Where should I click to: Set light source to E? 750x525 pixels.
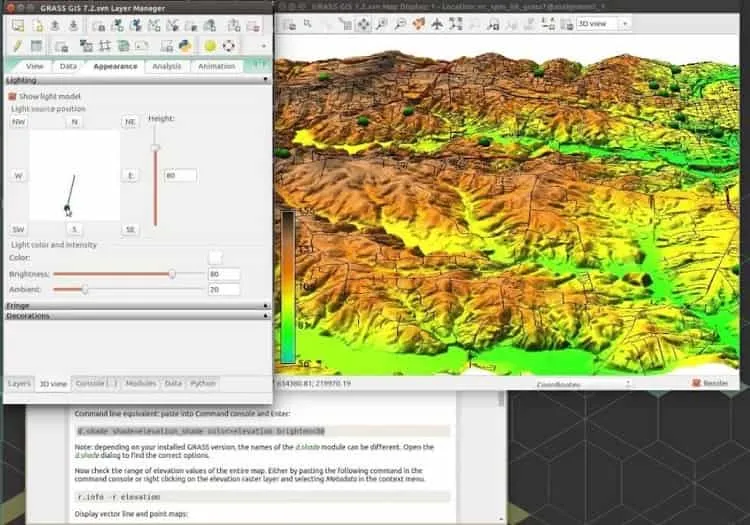click(x=130, y=175)
